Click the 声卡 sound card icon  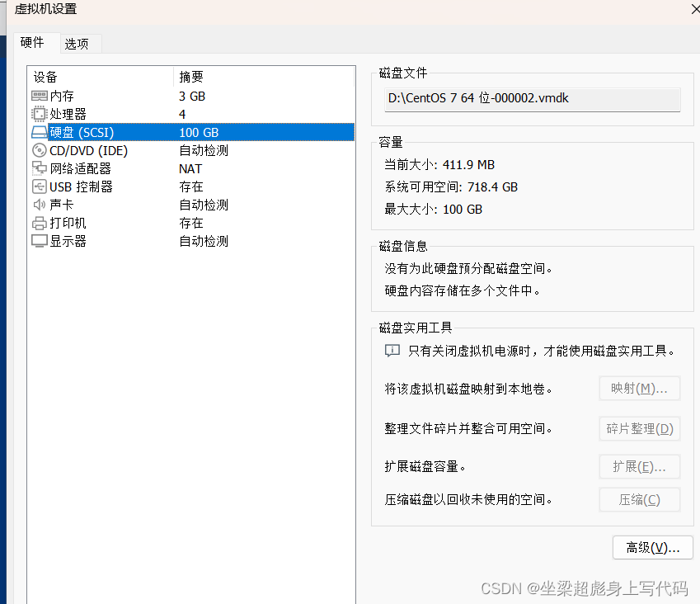[40, 205]
